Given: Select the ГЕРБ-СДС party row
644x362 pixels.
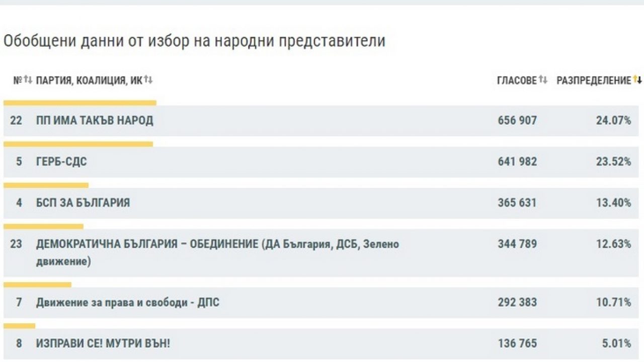Looking at the screenshot, I should click(x=61, y=162).
